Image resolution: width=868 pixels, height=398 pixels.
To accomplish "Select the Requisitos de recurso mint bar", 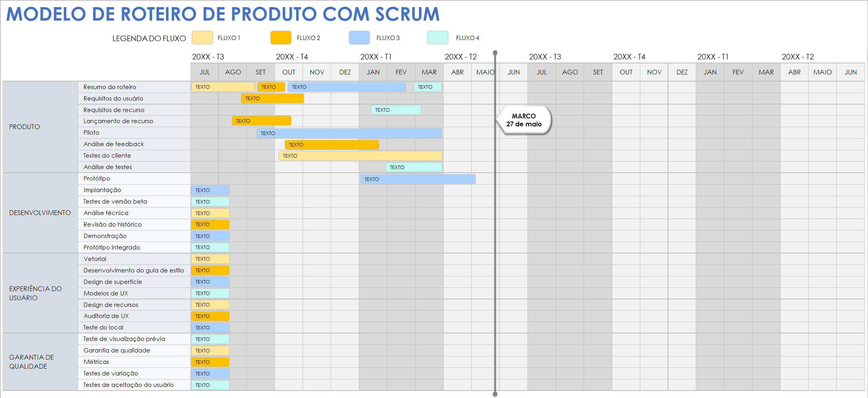I will (x=396, y=110).
